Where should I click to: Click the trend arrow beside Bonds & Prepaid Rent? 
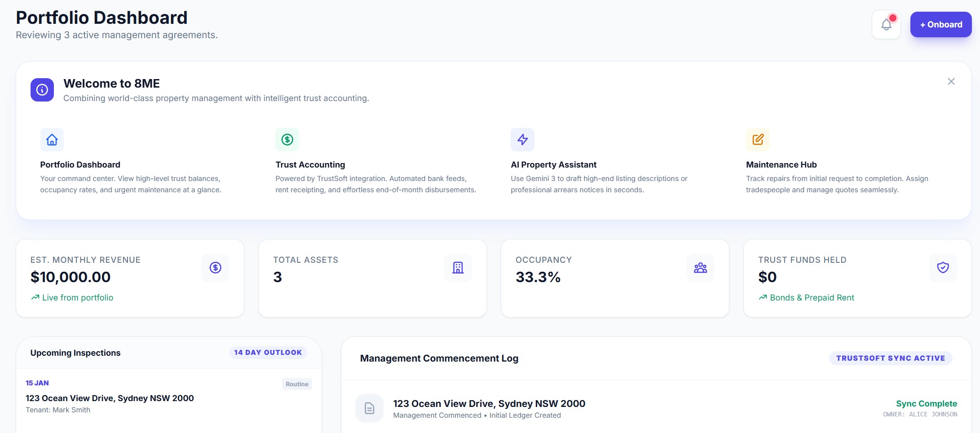coord(763,297)
